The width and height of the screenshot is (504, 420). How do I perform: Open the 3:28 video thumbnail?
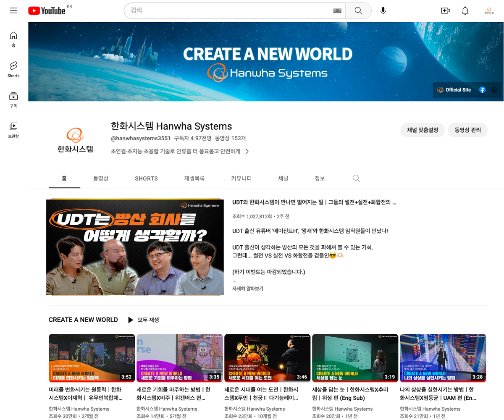pyautogui.click(x=443, y=358)
